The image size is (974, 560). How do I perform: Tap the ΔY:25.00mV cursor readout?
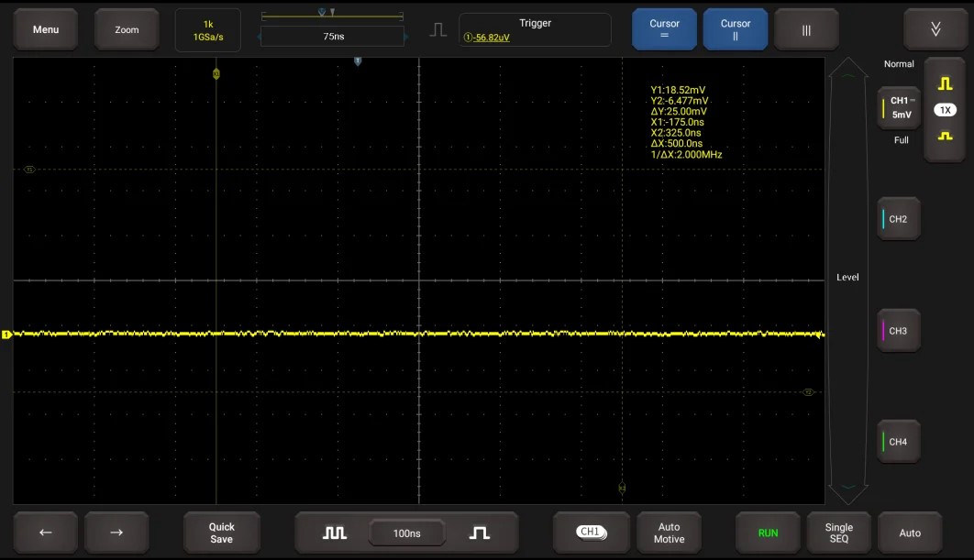click(679, 111)
